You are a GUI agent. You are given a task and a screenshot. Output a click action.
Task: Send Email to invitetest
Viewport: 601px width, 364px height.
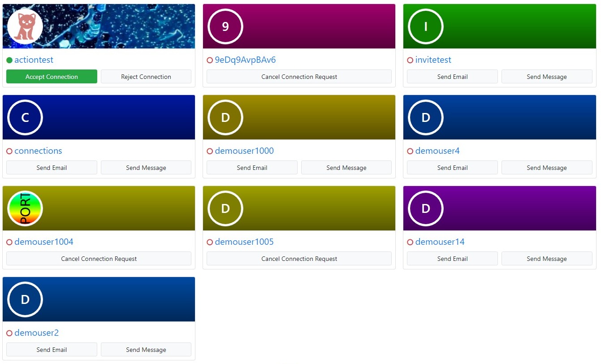452,77
